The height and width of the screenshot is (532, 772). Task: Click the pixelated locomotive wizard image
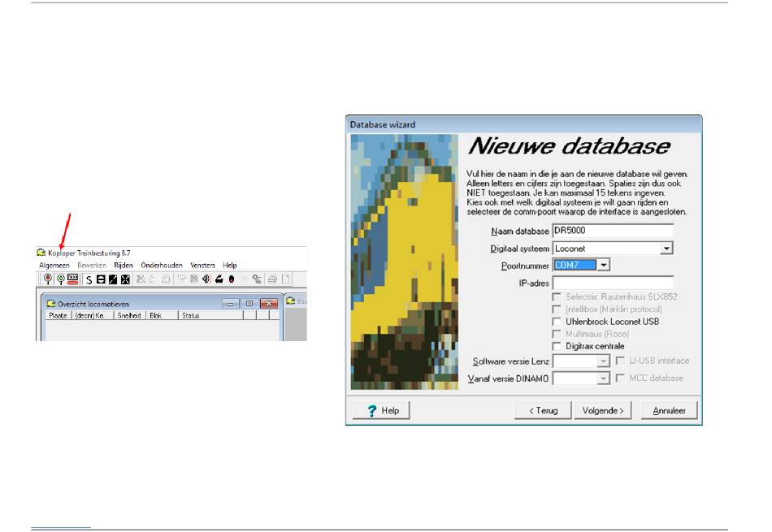coord(404,262)
